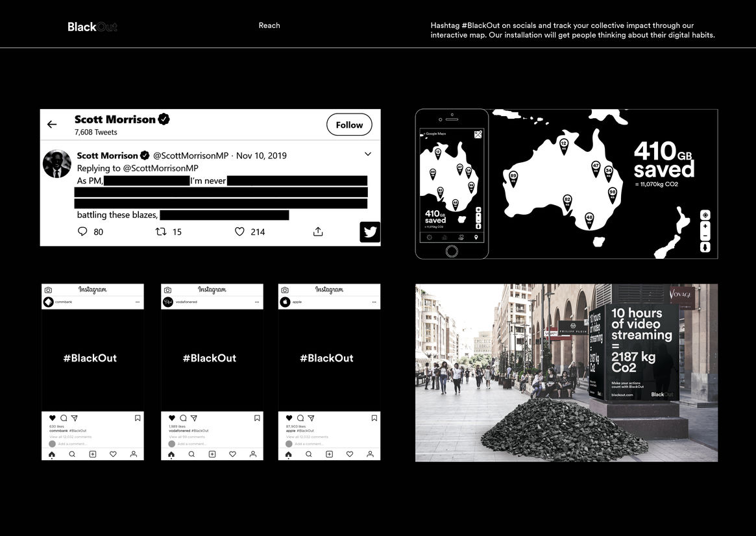Like the tweet with 214 likes
This screenshot has width=756, height=536.
click(x=239, y=232)
